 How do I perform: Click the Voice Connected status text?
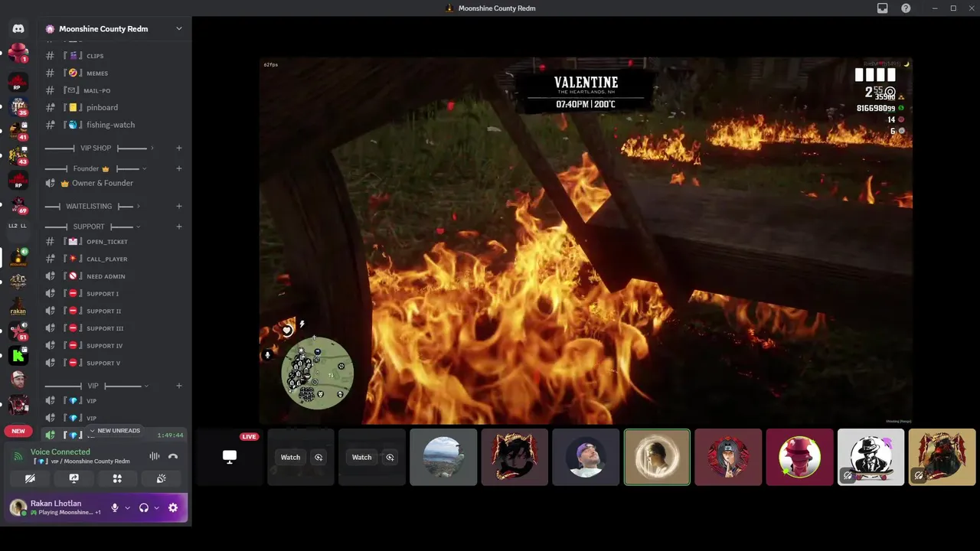coord(60,452)
